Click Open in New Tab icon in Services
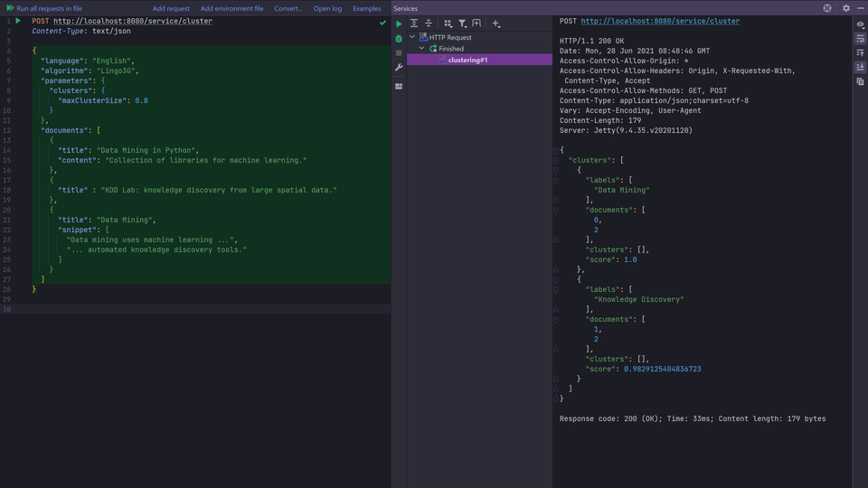Viewport: 868px width, 488px height. click(x=476, y=23)
